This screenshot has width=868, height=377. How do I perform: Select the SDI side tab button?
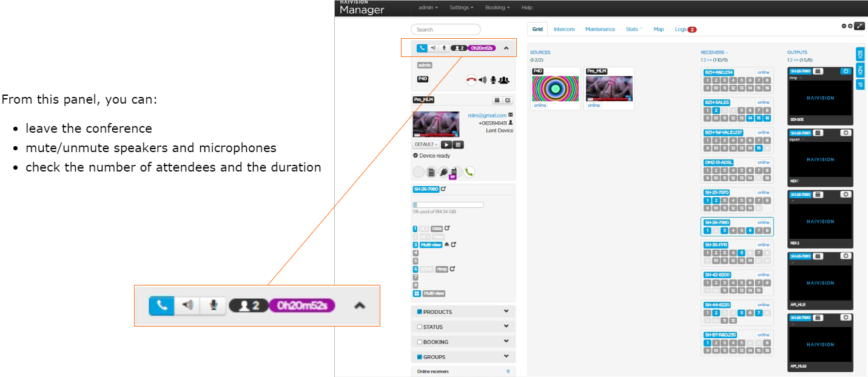pos(860,55)
